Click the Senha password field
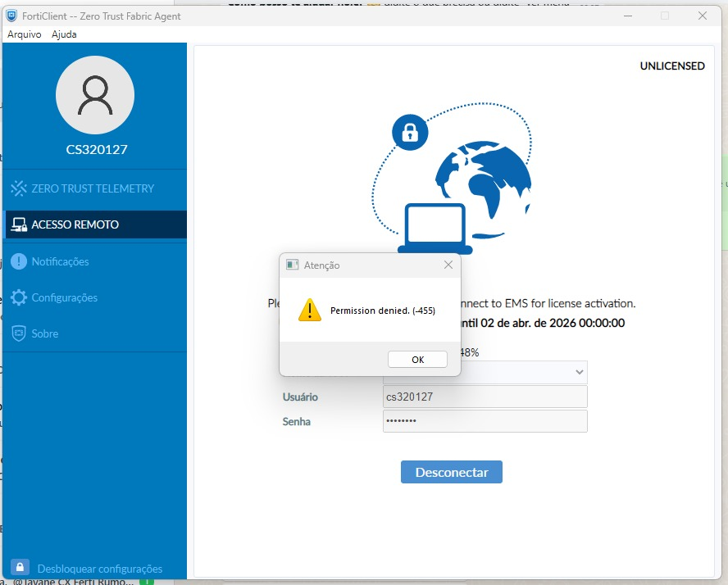 point(485,421)
